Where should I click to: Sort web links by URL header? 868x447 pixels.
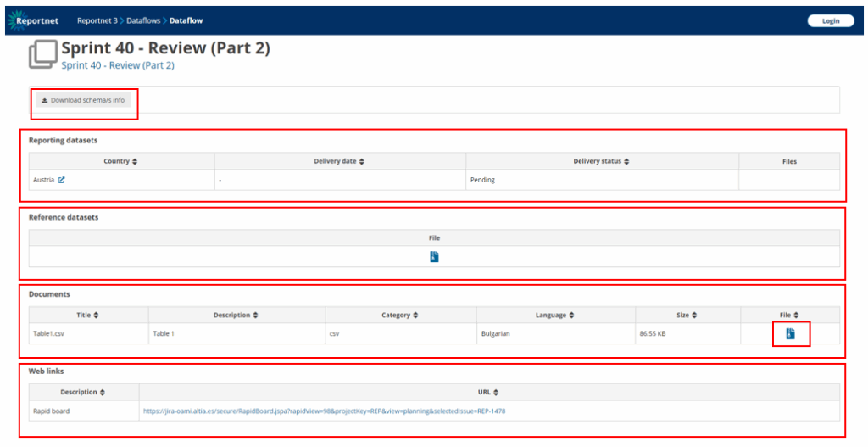496,393
